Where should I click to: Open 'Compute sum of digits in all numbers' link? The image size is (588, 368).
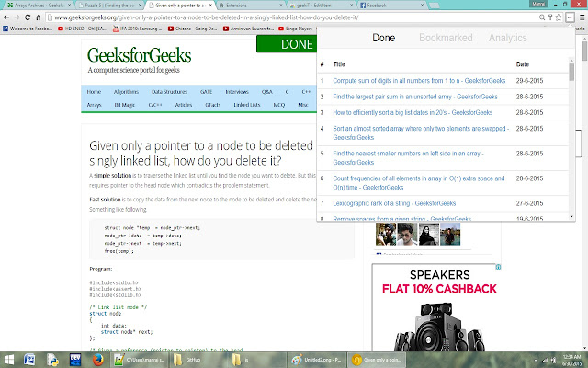(419, 81)
